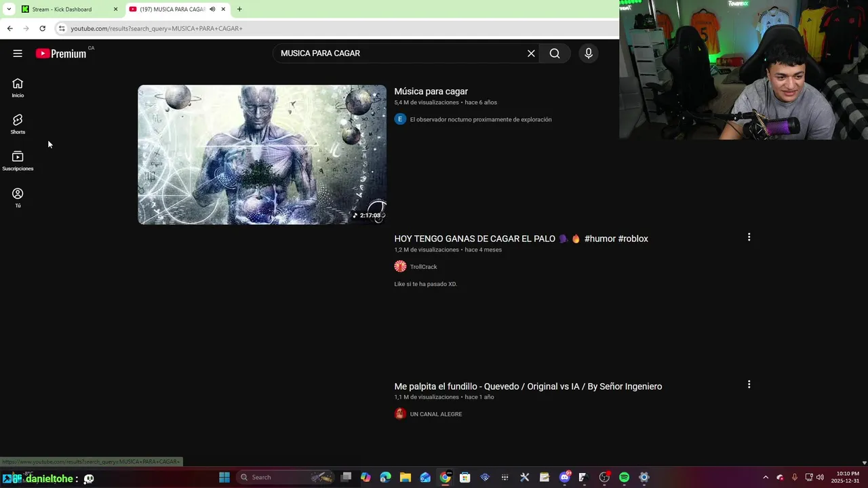Open Shorts in YouTube sidebar
This screenshot has height=488, width=868.
point(18,124)
